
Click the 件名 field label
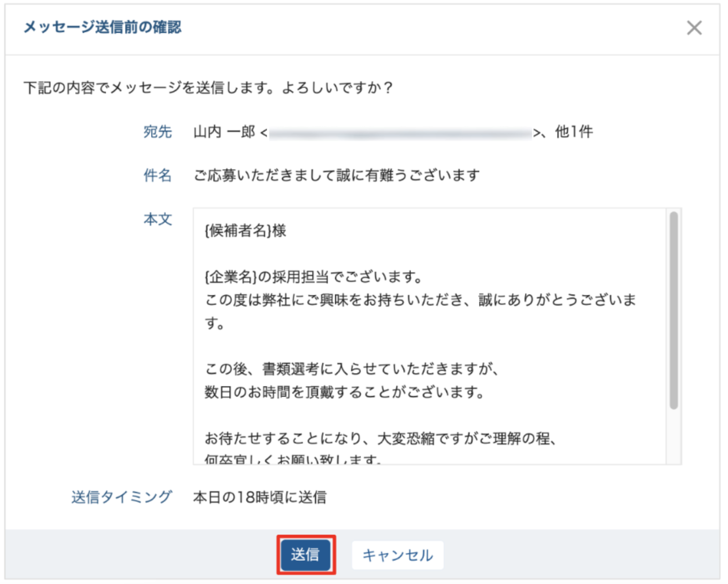157,176
